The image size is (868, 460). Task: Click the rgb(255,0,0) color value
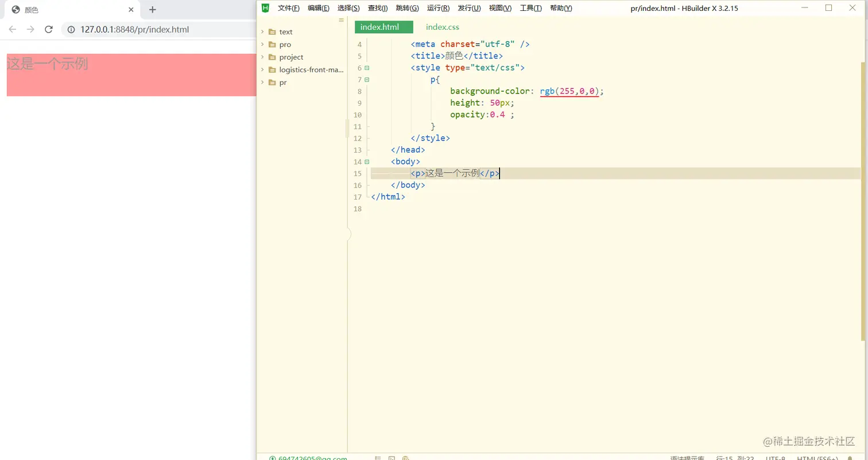pyautogui.click(x=569, y=91)
